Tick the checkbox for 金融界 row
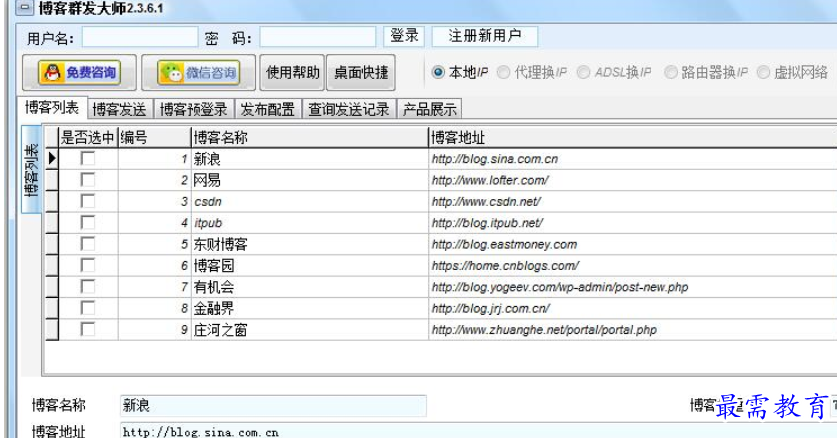837x438 pixels. (88, 308)
